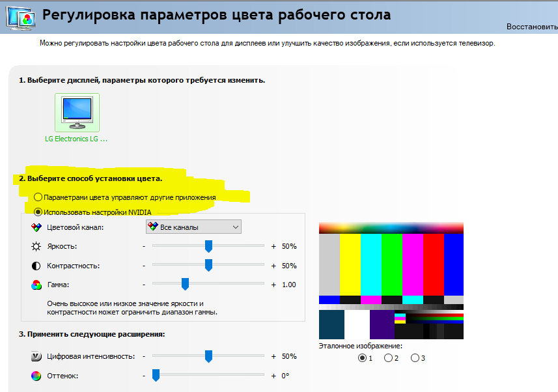Screen dimensions: 558x392
Task: Click the Контрастность slider handle
Action: [208, 265]
